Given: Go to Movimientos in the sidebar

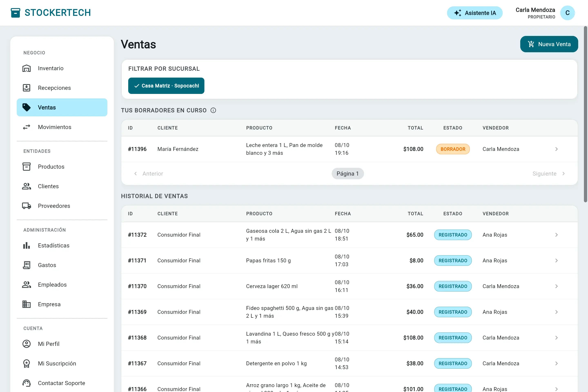Looking at the screenshot, I should pyautogui.click(x=62, y=127).
